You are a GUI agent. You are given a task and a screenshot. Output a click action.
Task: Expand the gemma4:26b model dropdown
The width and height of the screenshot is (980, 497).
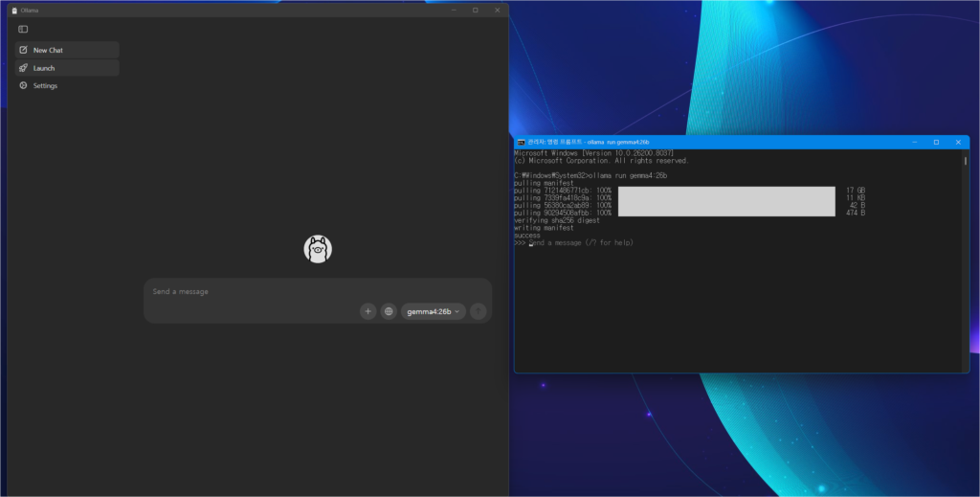[434, 311]
